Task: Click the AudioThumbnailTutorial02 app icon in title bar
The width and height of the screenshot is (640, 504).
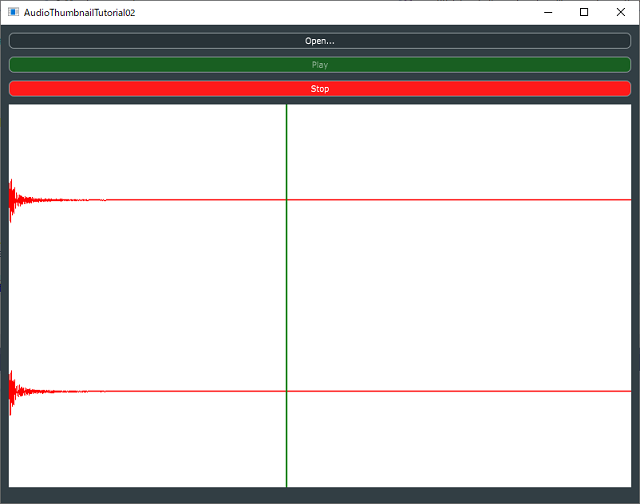Action: (x=13, y=12)
